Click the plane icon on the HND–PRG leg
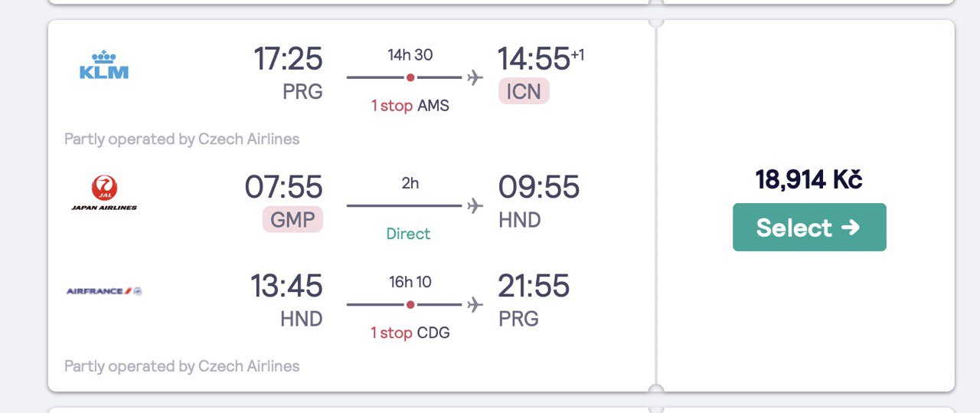This screenshot has width=980, height=413. [x=475, y=304]
